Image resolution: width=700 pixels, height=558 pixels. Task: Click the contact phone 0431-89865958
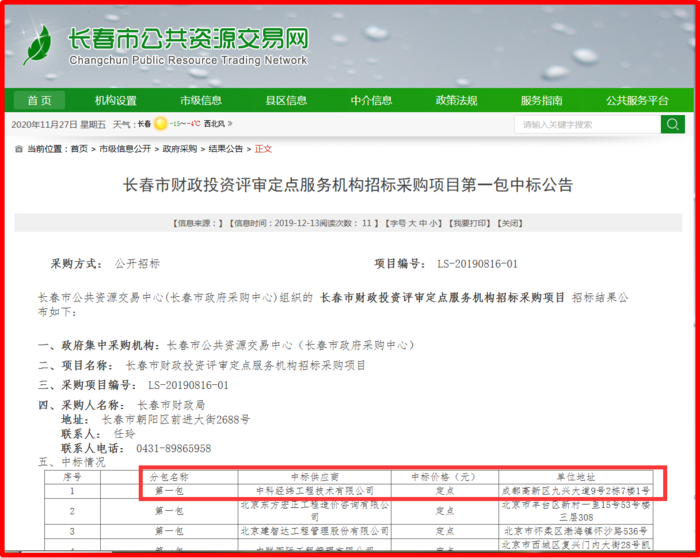pos(174,448)
